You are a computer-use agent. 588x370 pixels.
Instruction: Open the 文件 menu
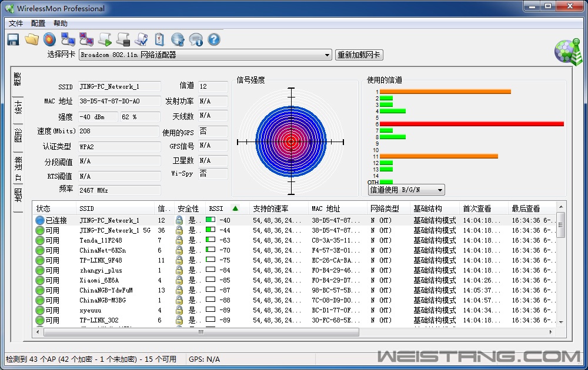16,23
